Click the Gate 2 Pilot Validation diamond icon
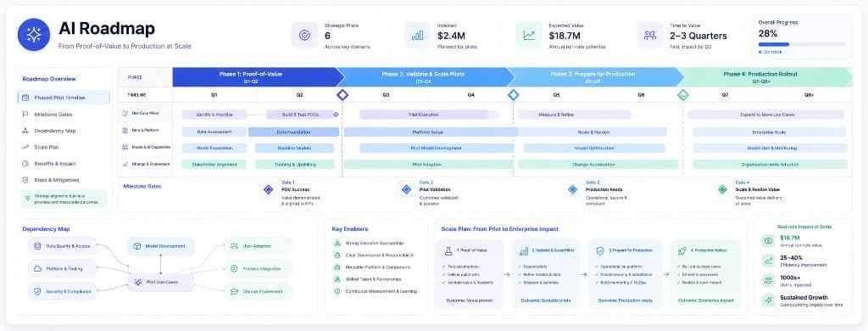The image size is (868, 331). coord(407,189)
